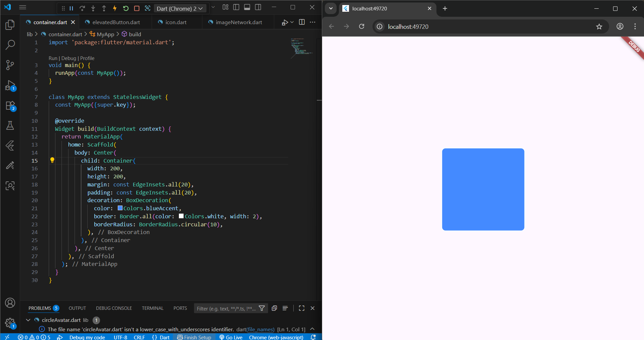Toggle maximized panel size
The height and width of the screenshot is (340, 644).
pyautogui.click(x=301, y=308)
